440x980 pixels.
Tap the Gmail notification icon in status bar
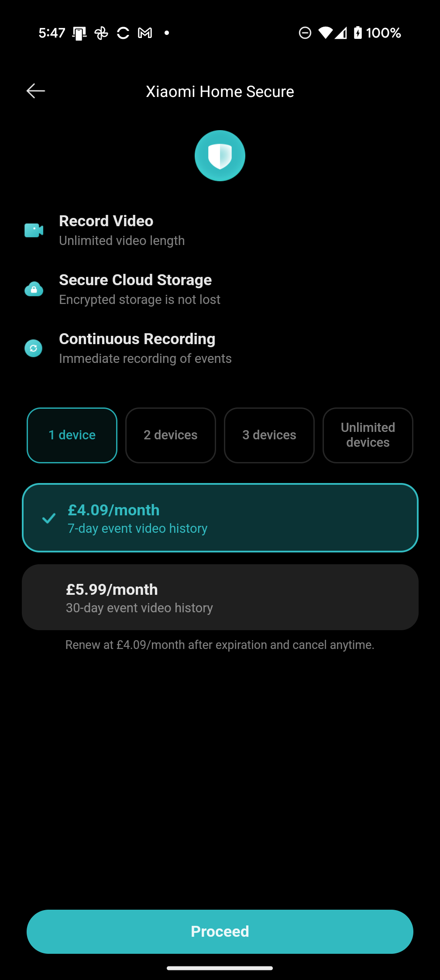click(x=145, y=33)
